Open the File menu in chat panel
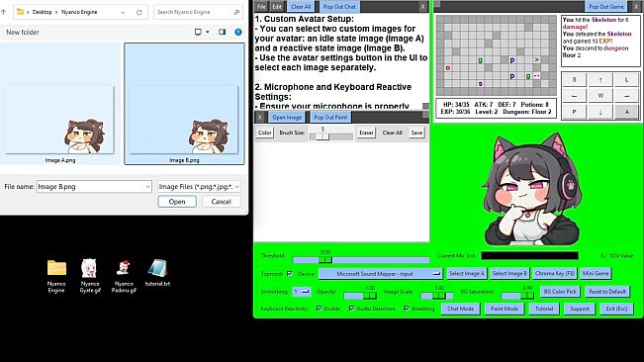The height and width of the screenshot is (362, 644). click(261, 7)
